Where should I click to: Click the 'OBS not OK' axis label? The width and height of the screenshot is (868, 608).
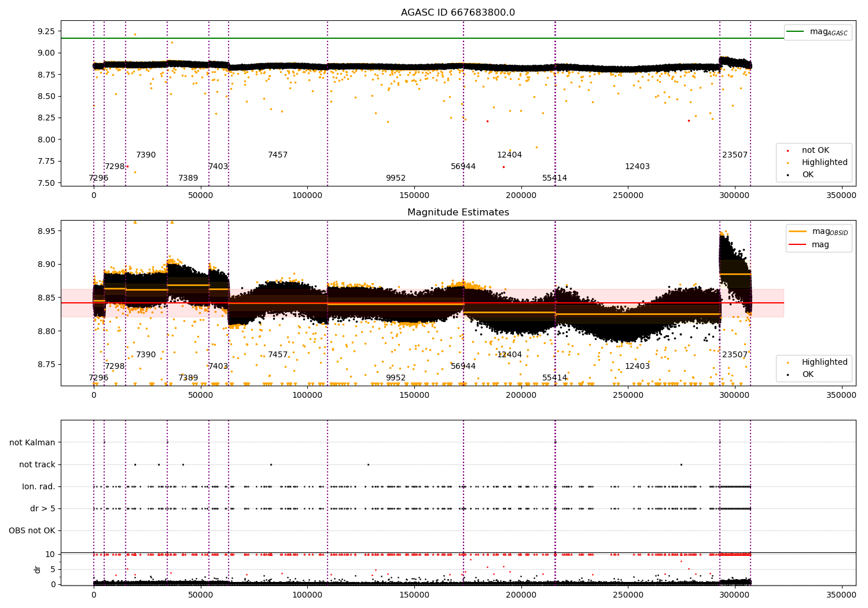[x=32, y=530]
